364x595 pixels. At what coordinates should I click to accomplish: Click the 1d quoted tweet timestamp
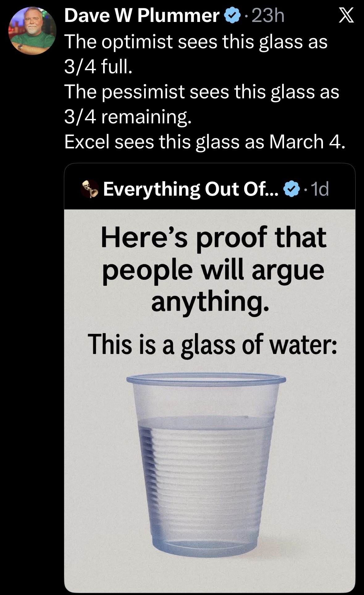320,189
